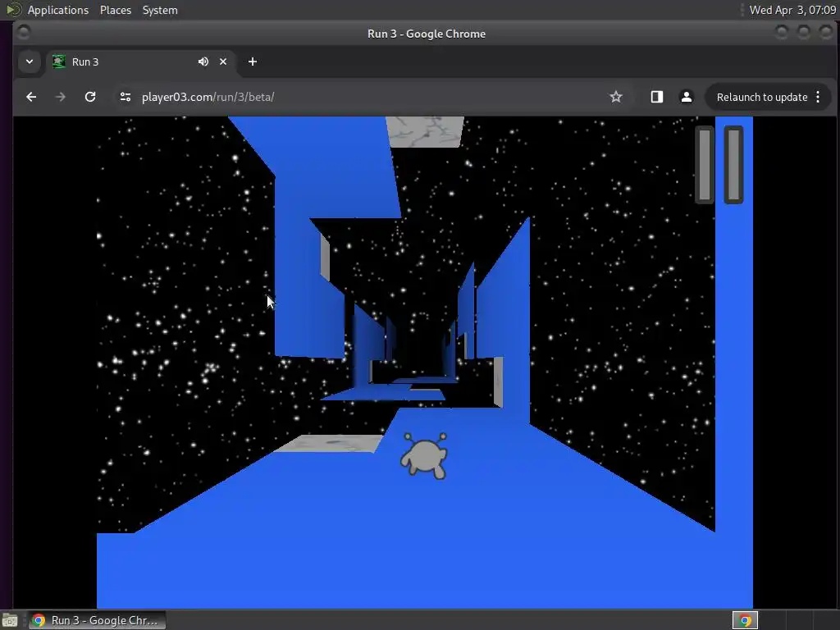
Task: Select Run 3 - Google Chrome taskbar item
Action: click(97, 620)
